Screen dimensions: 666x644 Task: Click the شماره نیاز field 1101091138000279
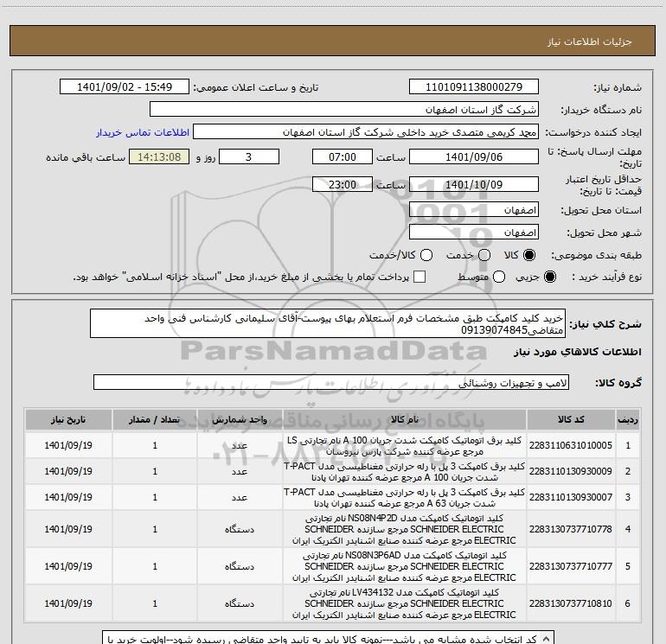pos(474,87)
